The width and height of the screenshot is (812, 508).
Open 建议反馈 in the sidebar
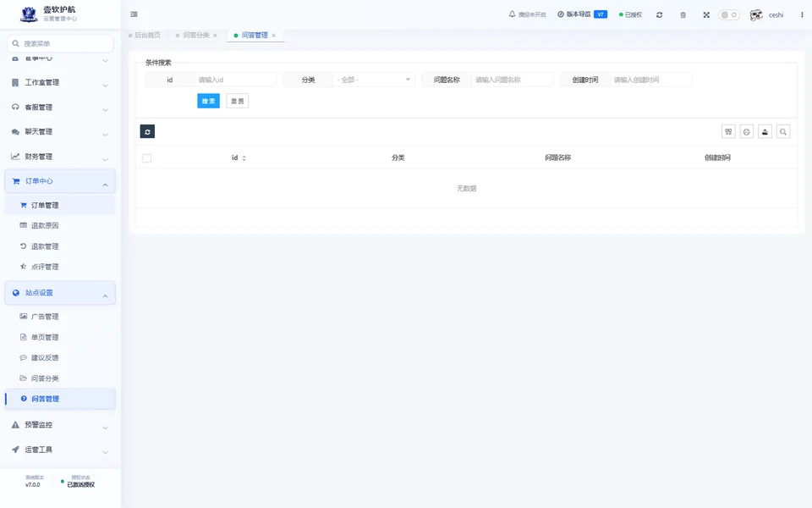click(60, 357)
